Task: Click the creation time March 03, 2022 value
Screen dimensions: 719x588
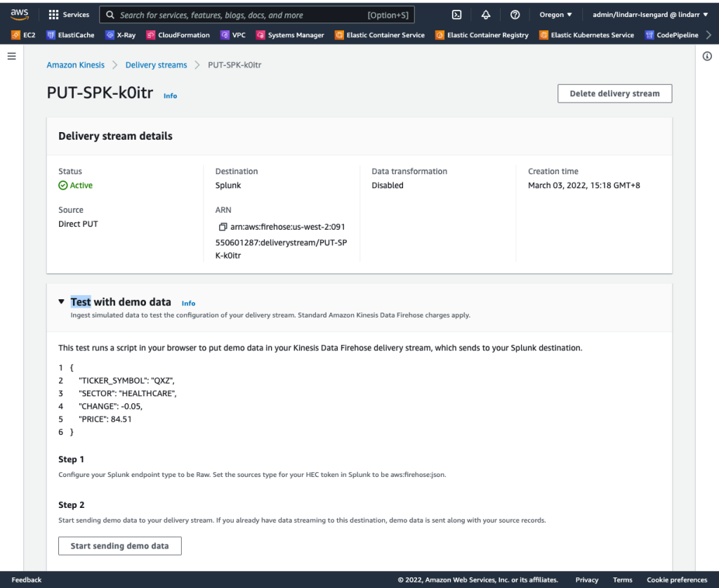Action: point(583,185)
